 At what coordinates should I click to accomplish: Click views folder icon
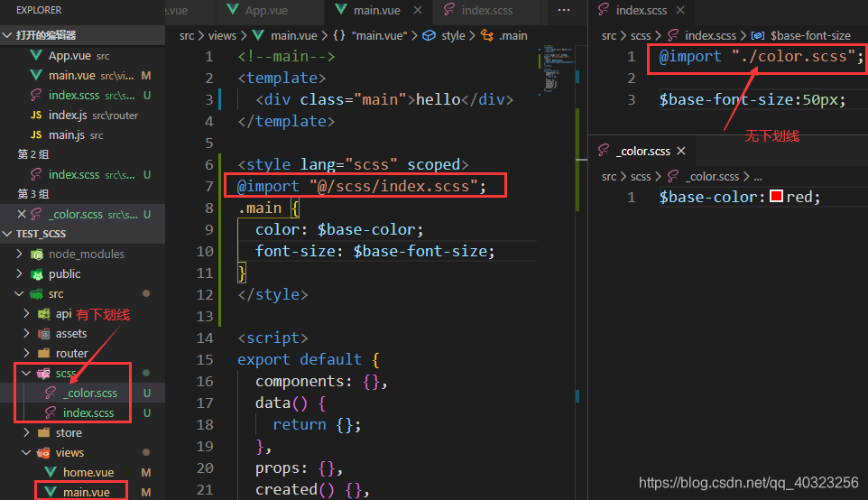[x=43, y=453]
